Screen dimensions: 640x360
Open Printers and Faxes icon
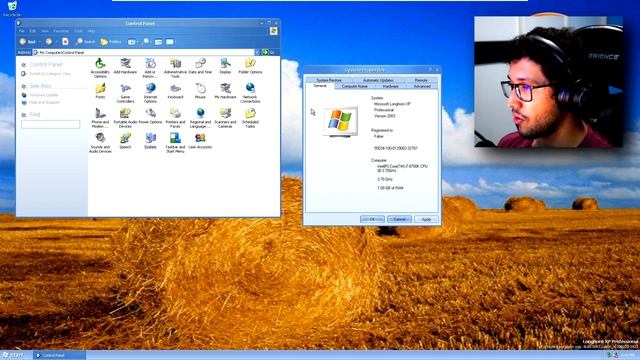[x=175, y=118]
